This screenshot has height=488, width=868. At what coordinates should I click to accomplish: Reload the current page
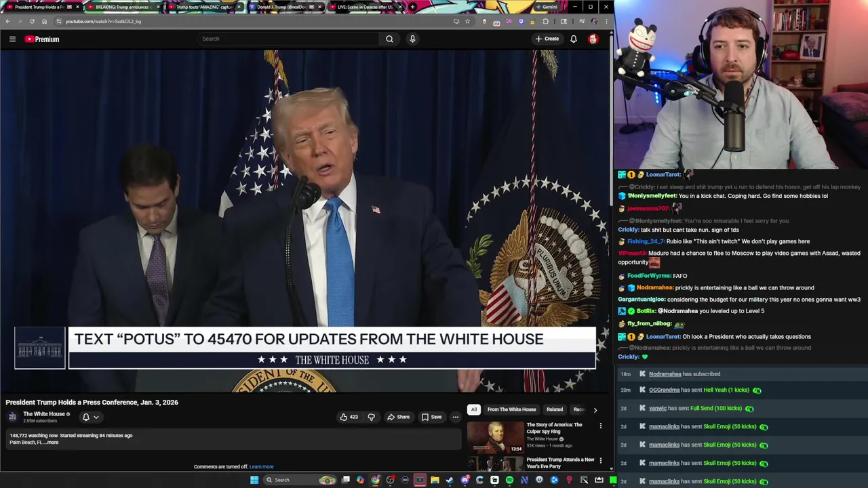32,21
